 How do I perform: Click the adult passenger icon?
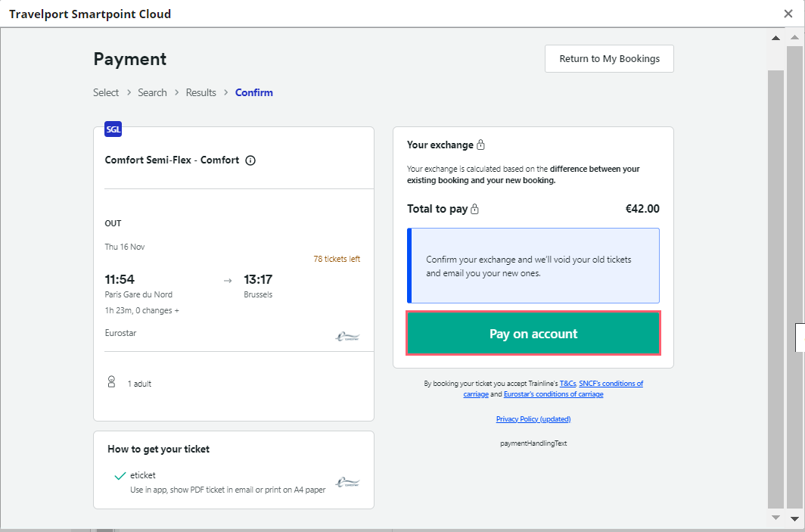[x=111, y=381]
